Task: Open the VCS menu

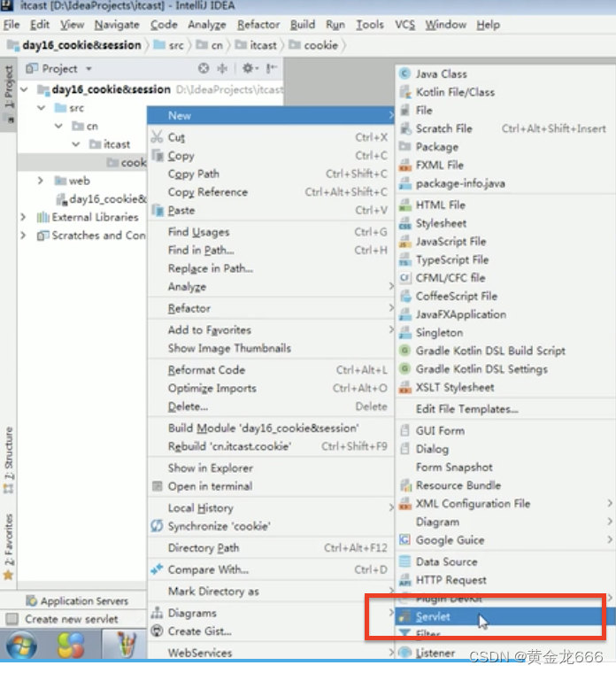Action: (405, 25)
